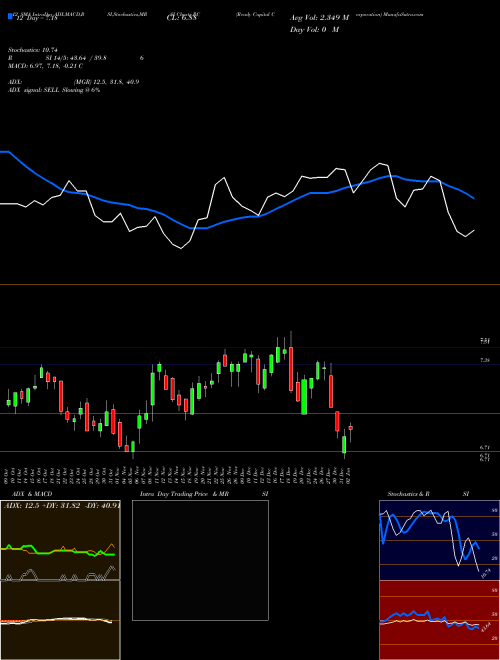Click the 'MACD: 6.97, 7.18, -0.21 C' line

(x=45, y=66)
